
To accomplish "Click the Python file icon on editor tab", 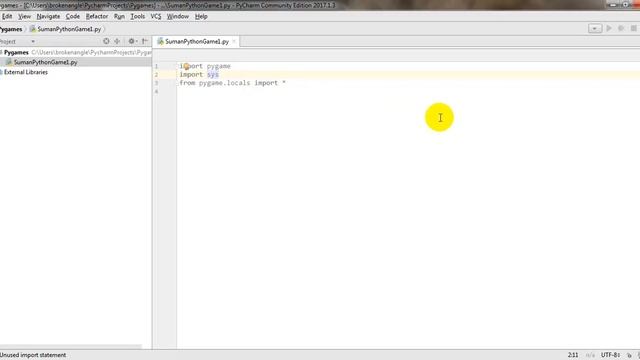I will pyautogui.click(x=160, y=41).
